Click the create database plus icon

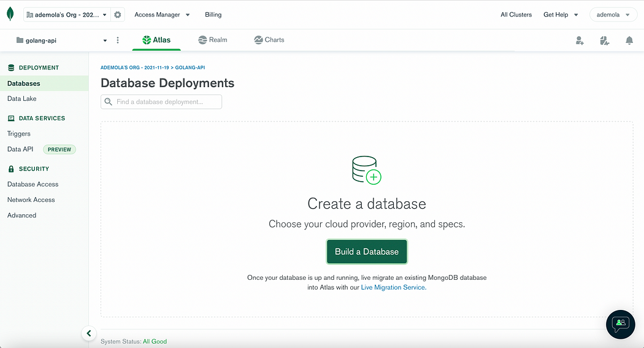click(366, 169)
